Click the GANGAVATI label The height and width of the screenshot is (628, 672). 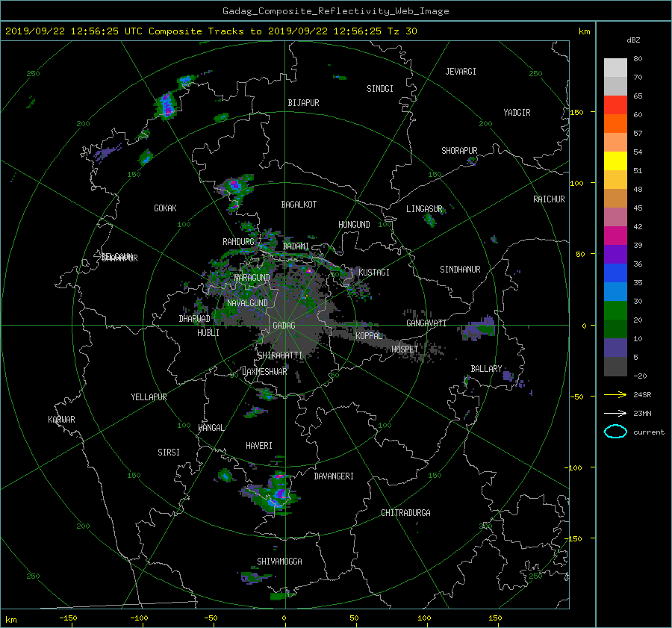426,323
